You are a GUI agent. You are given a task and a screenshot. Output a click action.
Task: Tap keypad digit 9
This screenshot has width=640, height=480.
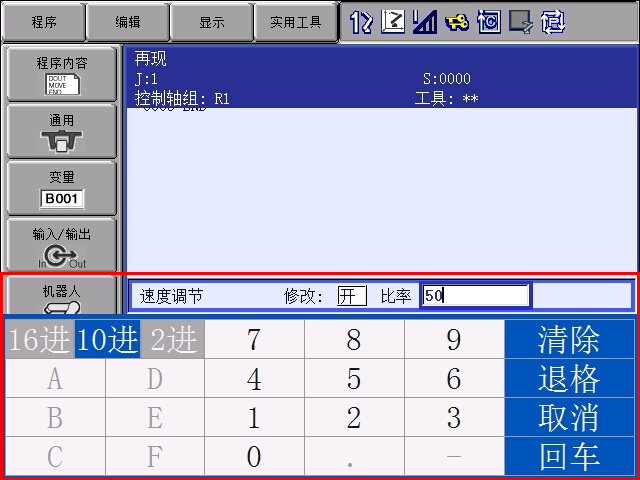tap(454, 339)
